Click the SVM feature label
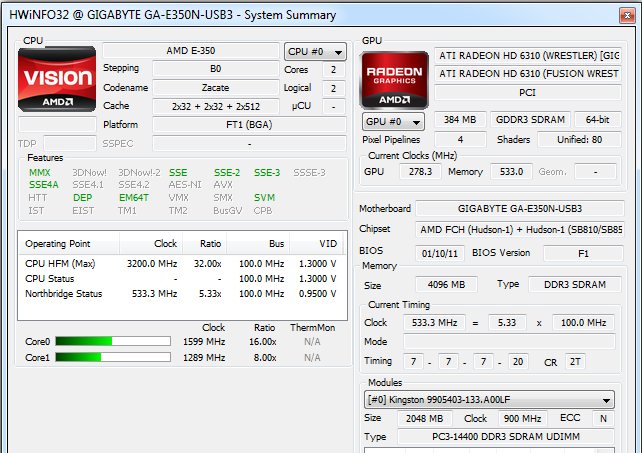642x453 pixels. [265, 198]
